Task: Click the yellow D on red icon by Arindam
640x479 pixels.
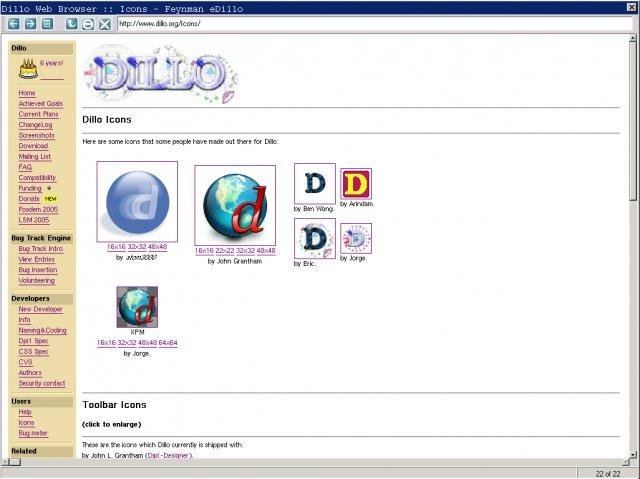Action: click(356, 184)
